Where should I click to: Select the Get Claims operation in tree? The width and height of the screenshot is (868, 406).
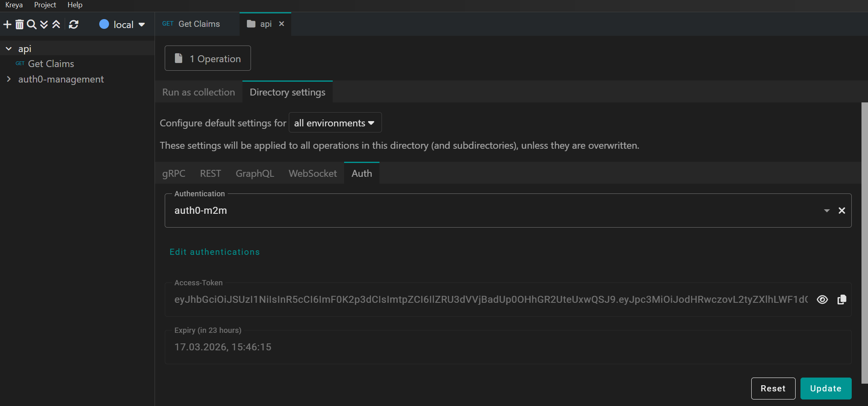coord(51,64)
